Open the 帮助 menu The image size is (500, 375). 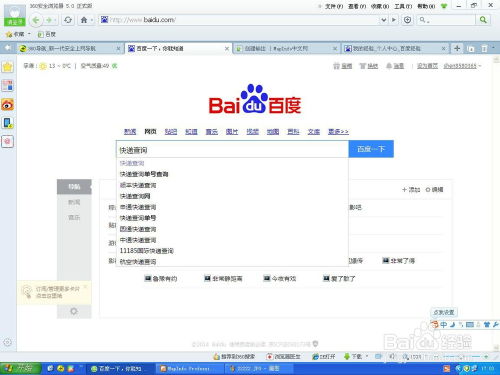(x=426, y=6)
